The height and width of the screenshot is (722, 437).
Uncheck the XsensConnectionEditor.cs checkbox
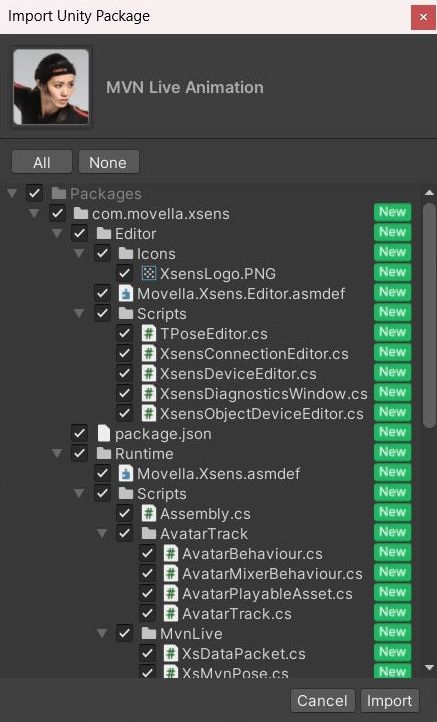124,353
